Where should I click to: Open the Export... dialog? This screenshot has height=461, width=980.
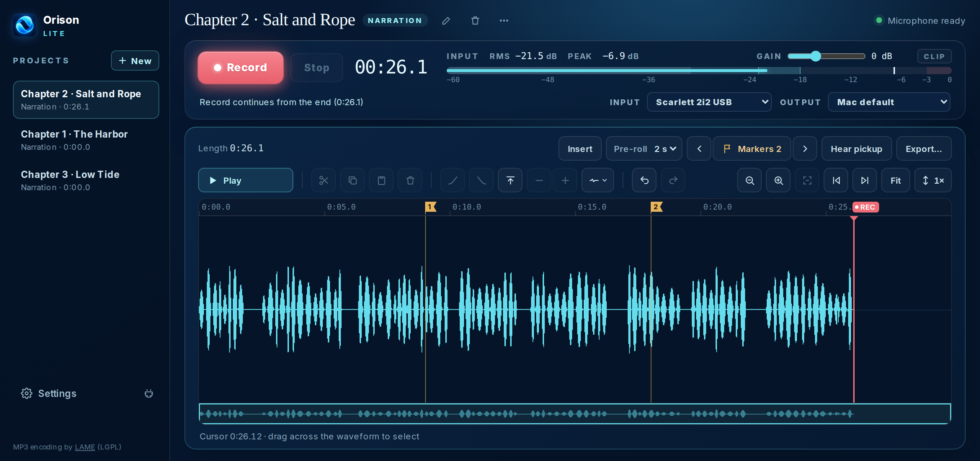(x=924, y=149)
